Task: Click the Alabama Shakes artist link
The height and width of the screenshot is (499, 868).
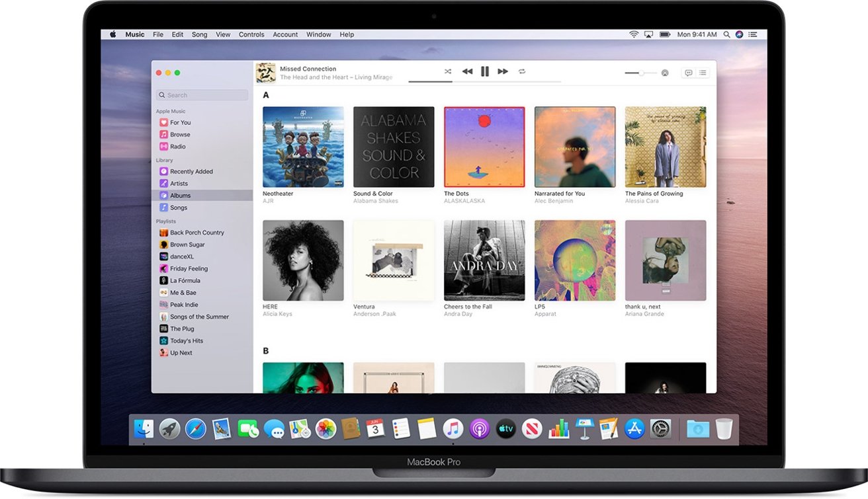Action: pyautogui.click(x=375, y=201)
